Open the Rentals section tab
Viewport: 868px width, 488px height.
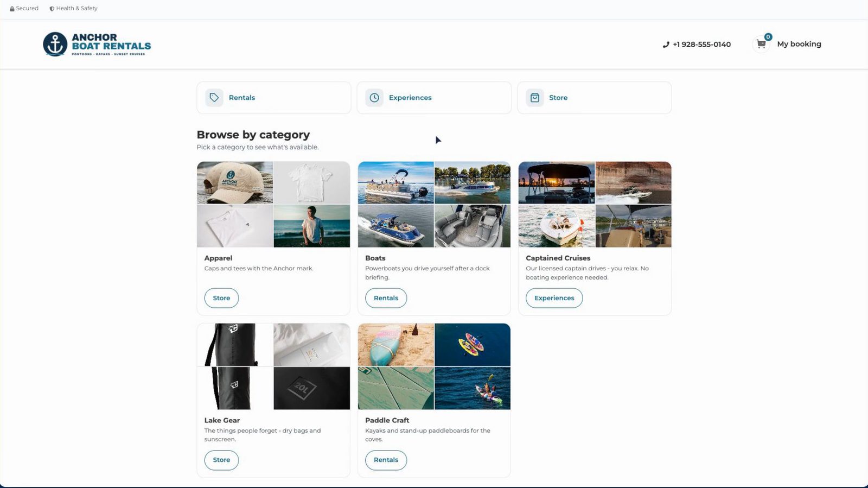(274, 98)
